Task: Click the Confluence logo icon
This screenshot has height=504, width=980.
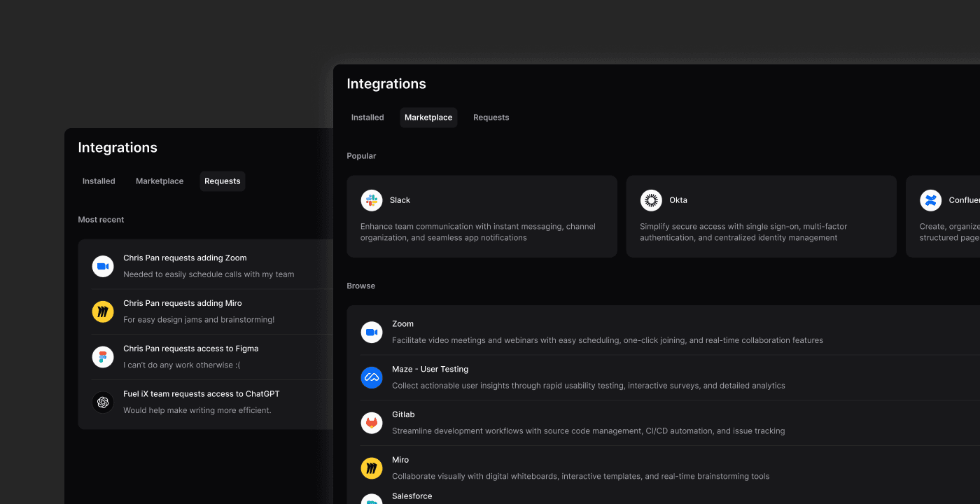Action: tap(931, 200)
